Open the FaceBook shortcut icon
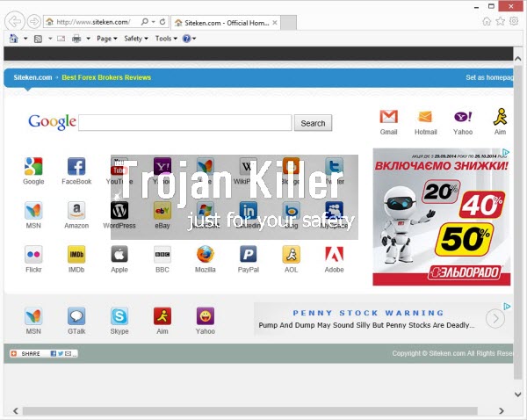The image size is (527, 420). click(76, 167)
